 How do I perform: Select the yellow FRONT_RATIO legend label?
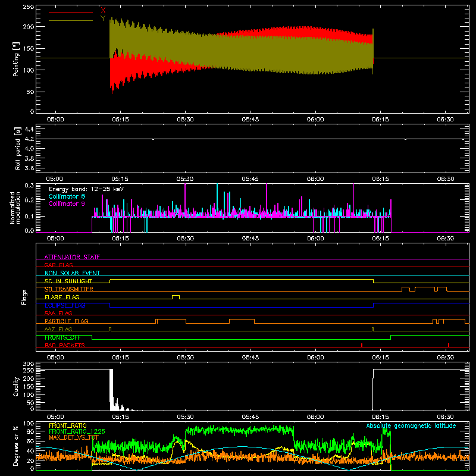click(x=68, y=425)
